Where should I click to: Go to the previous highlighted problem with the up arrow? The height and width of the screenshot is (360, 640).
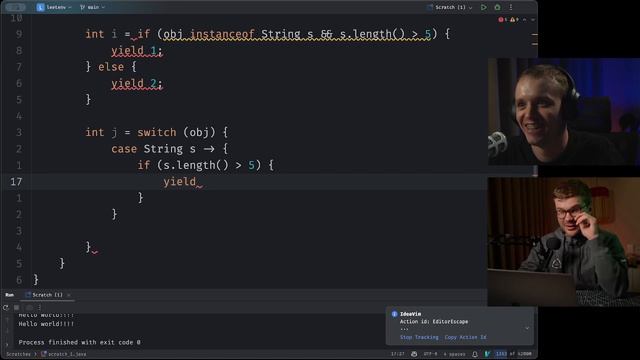coord(525,20)
